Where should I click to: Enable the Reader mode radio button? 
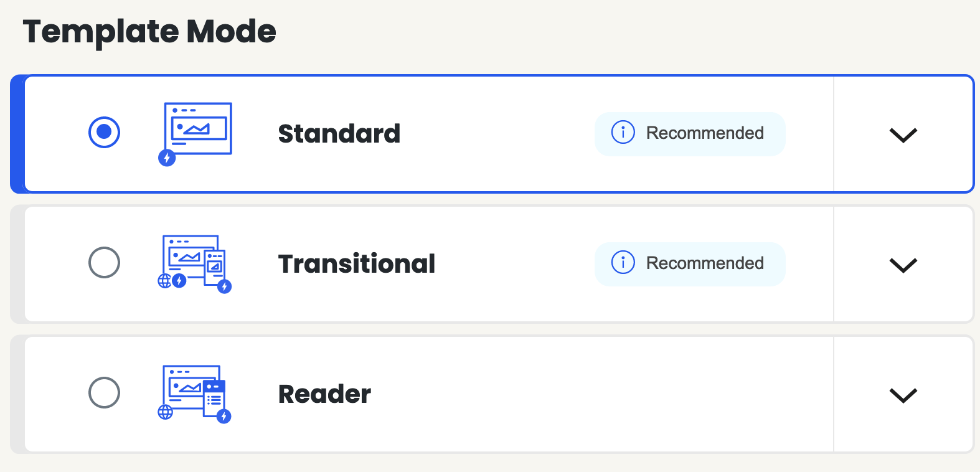coord(104,392)
